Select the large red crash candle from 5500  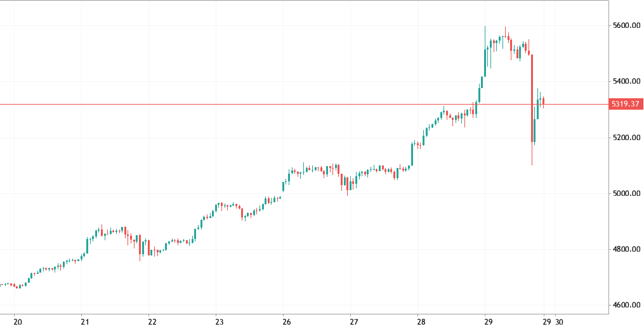pos(532,95)
